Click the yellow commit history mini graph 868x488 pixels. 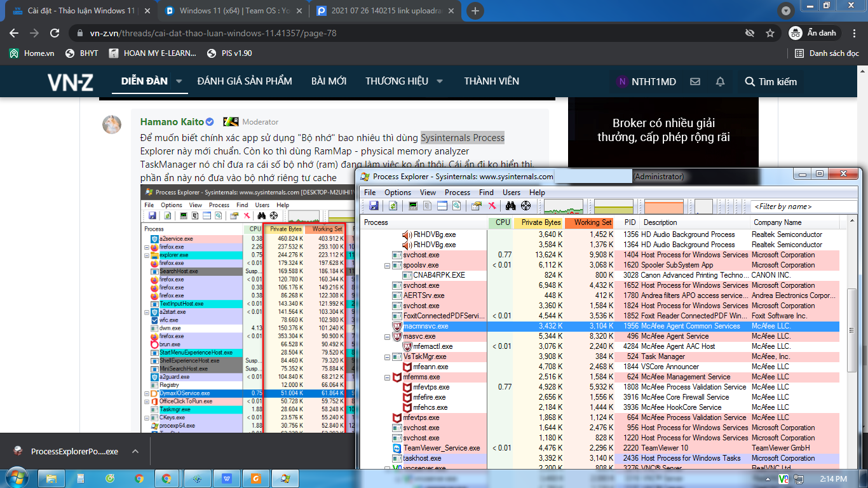click(614, 207)
